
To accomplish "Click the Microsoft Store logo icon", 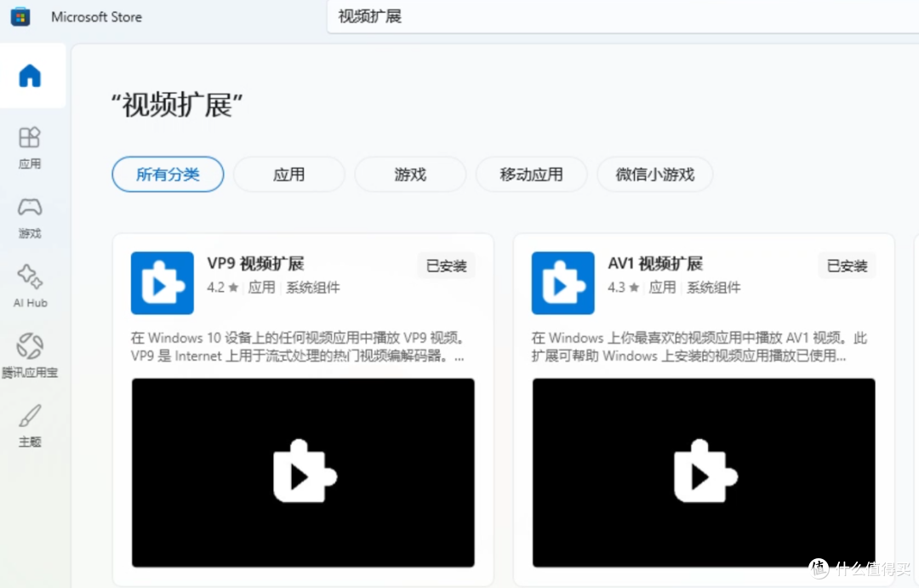I will click(20, 16).
